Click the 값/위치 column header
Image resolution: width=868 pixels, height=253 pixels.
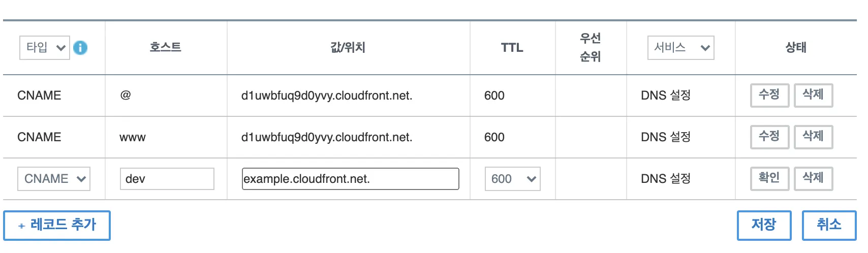coord(348,48)
